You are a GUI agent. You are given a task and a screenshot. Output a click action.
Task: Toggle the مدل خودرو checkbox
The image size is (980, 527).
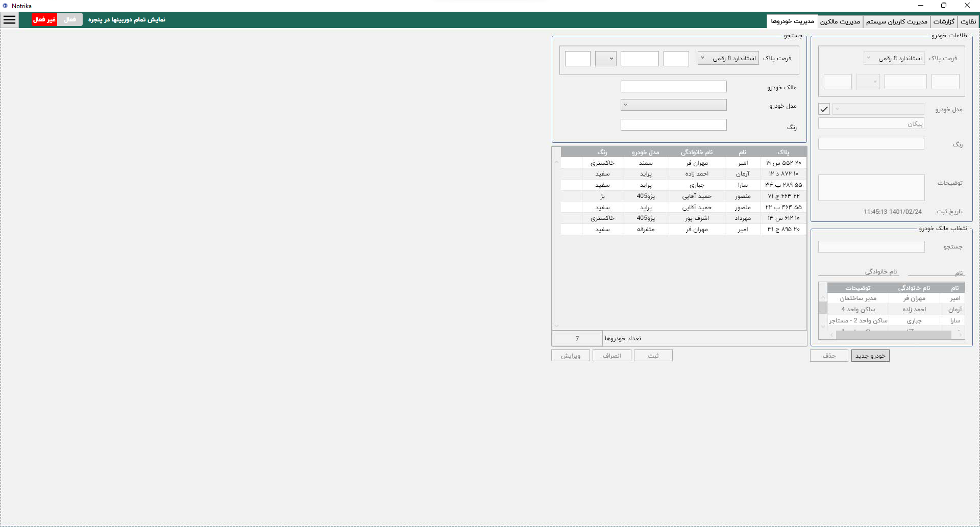point(824,109)
